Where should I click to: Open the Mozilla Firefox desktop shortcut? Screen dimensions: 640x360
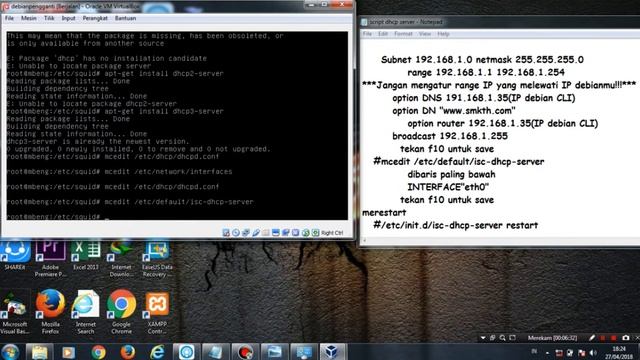pyautogui.click(x=50, y=312)
